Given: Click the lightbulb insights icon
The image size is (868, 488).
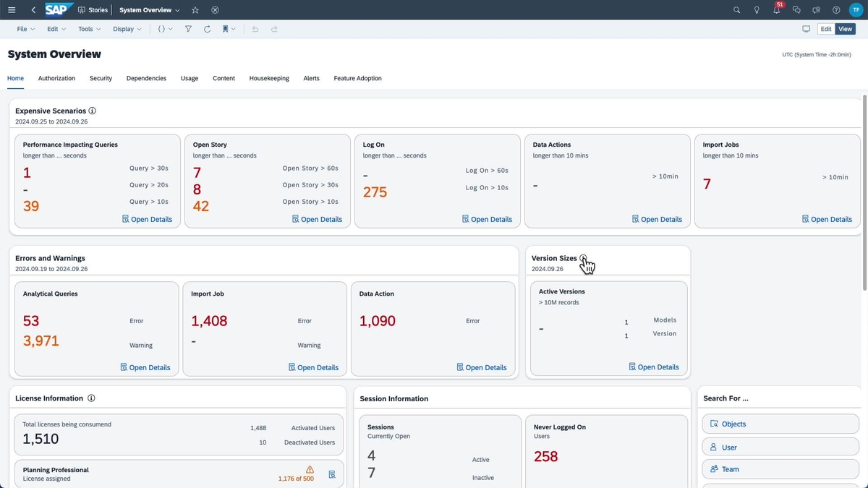Looking at the screenshot, I should point(757,10).
